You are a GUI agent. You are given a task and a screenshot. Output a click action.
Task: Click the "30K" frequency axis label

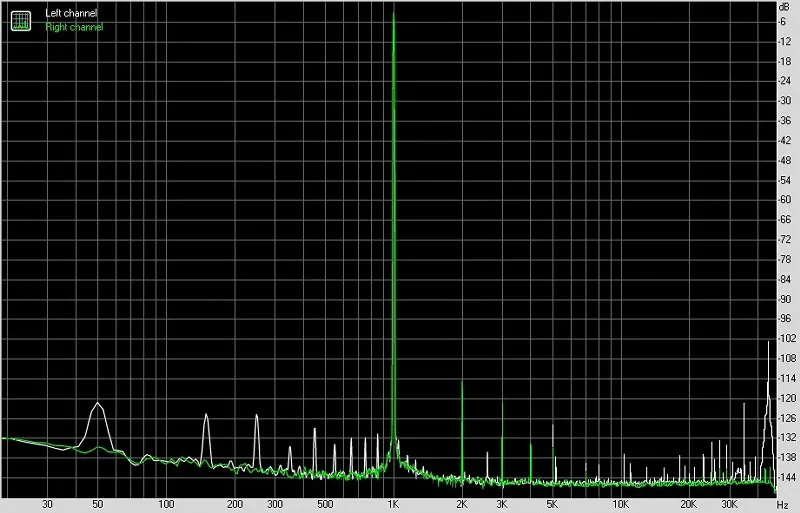pyautogui.click(x=729, y=504)
